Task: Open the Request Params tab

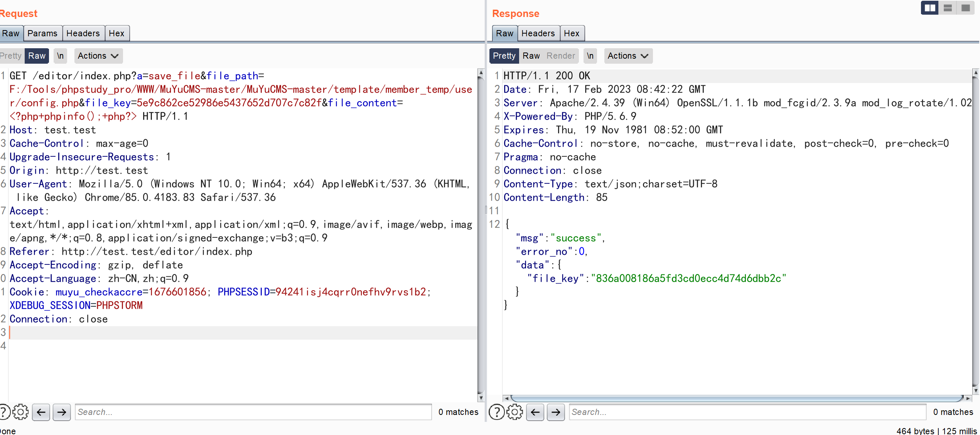Action: click(x=42, y=34)
